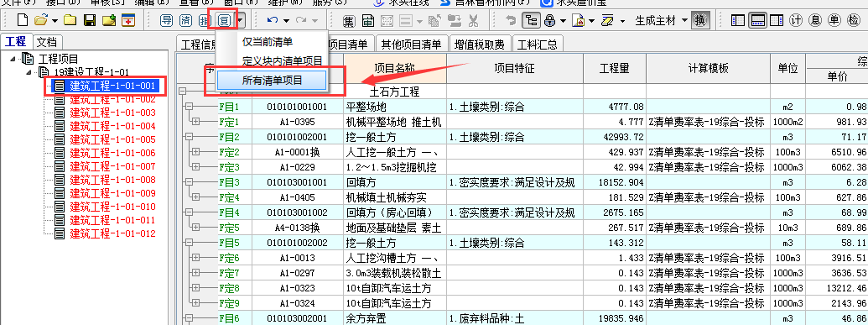868x325 pixels.
Task: Click the cell with code 010103001002
Action: [297, 212]
